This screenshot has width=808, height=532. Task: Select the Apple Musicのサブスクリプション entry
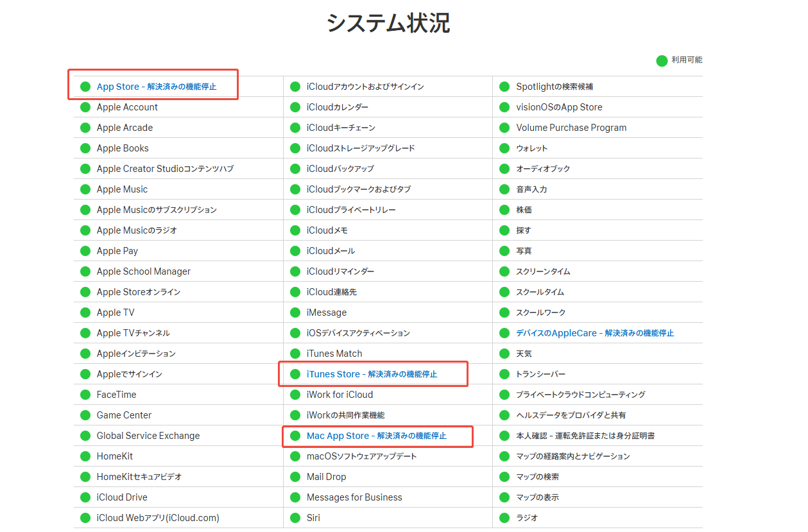point(157,210)
